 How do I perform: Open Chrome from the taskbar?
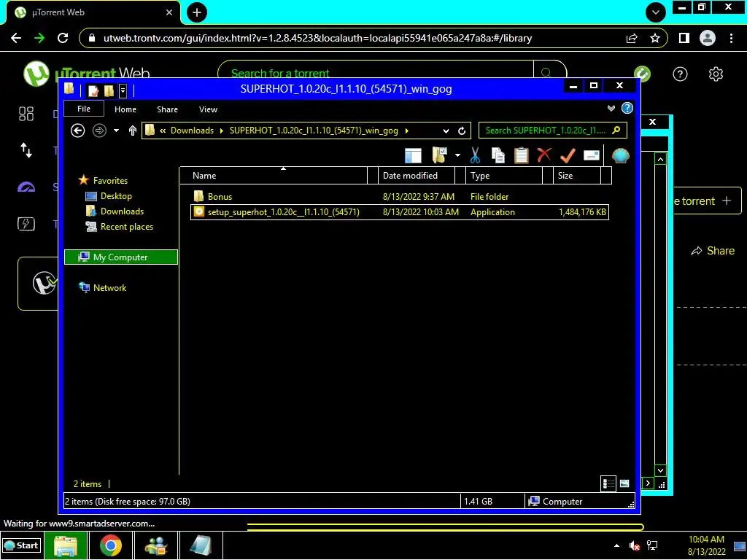click(111, 545)
